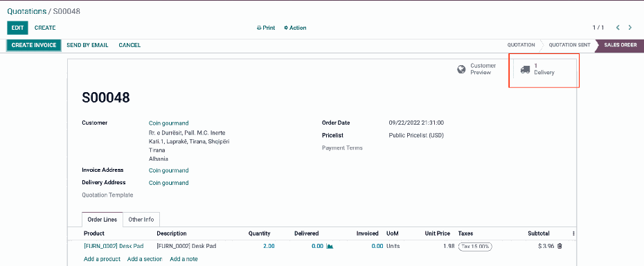Click the Invoiced column header
644x266 pixels.
coord(367,233)
